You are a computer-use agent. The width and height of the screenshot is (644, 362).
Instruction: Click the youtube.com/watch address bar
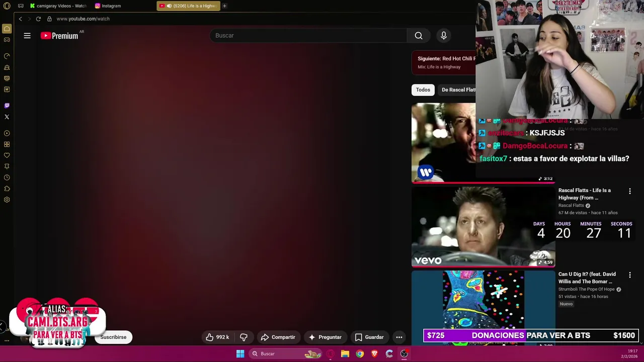[x=83, y=19]
